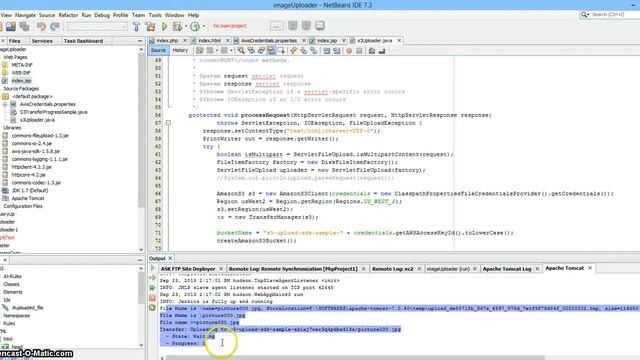Click the Redo arrow in main toolbar
Screen dimensions: 640x360
click(x=55, y=27)
